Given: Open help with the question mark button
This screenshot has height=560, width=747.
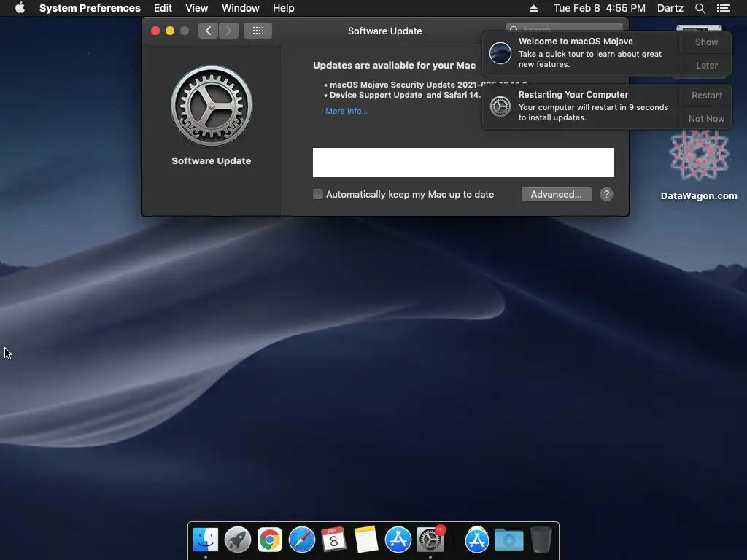Looking at the screenshot, I should tap(606, 194).
